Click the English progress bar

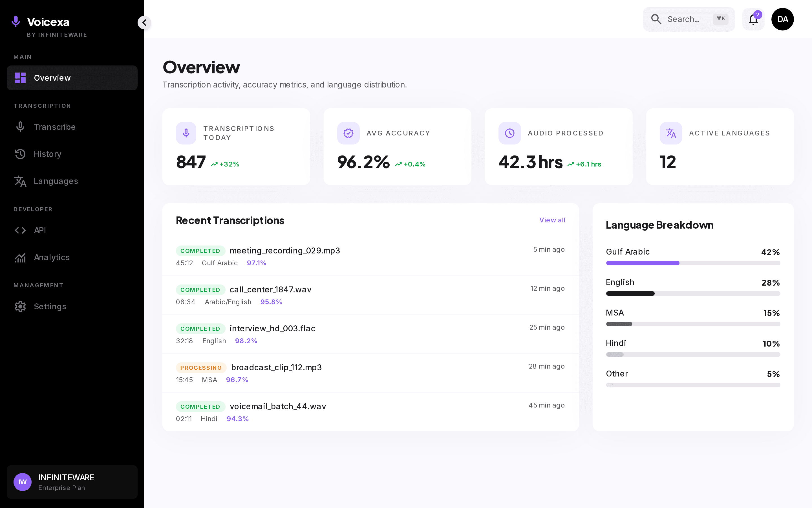point(693,294)
